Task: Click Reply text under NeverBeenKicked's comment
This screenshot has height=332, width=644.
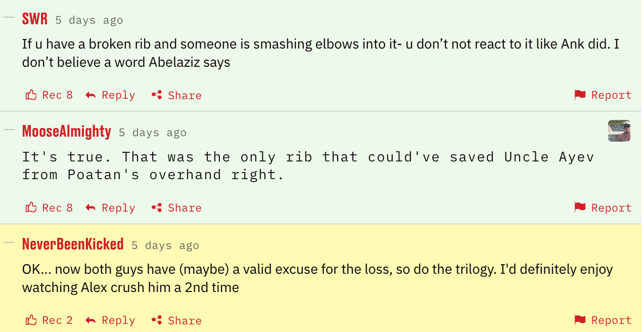Action: [118, 320]
